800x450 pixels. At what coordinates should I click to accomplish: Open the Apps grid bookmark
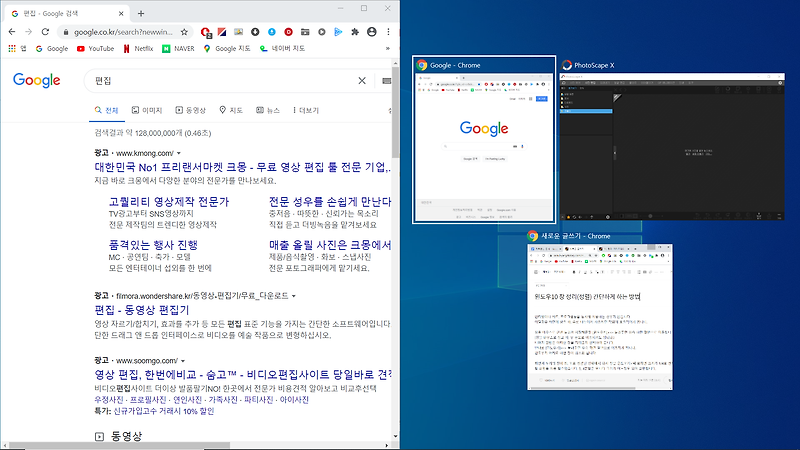(17, 48)
